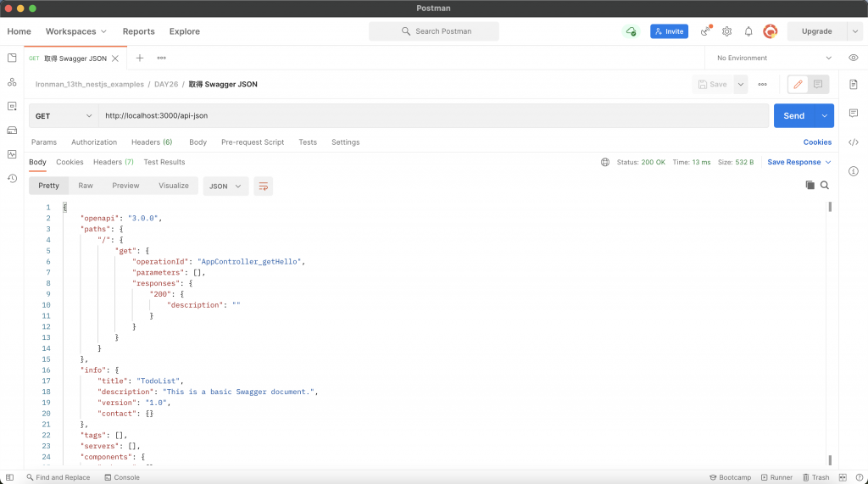Select the Preview response view

125,186
